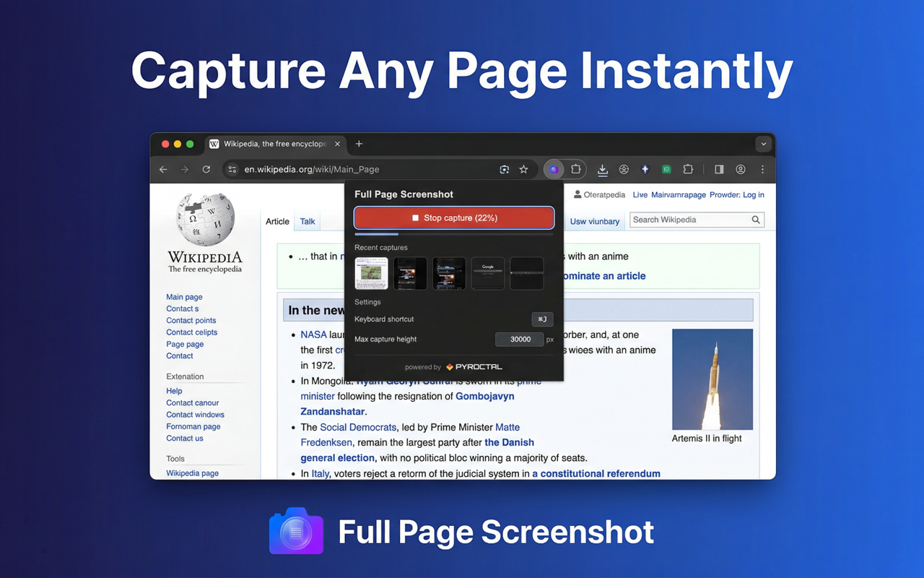The image size is (924, 578).
Task: Open the Artemis II rocket image
Action: coord(712,379)
